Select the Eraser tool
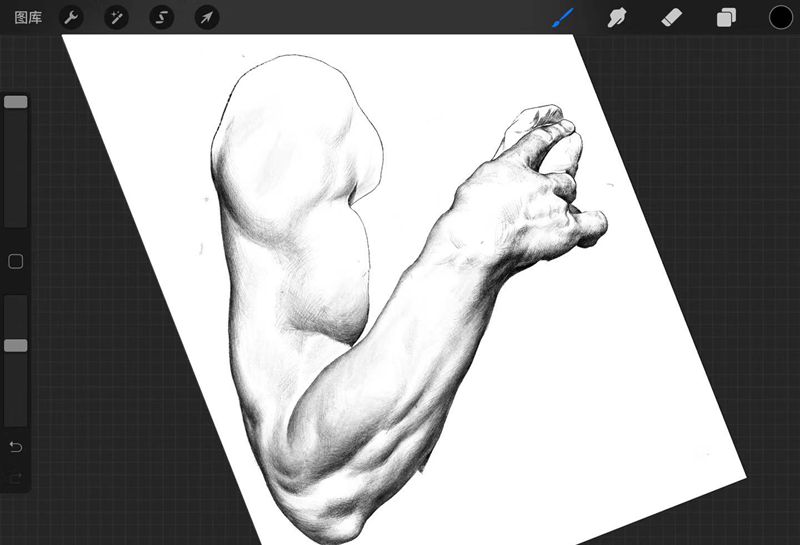Image resolution: width=800 pixels, height=545 pixels. point(671,17)
